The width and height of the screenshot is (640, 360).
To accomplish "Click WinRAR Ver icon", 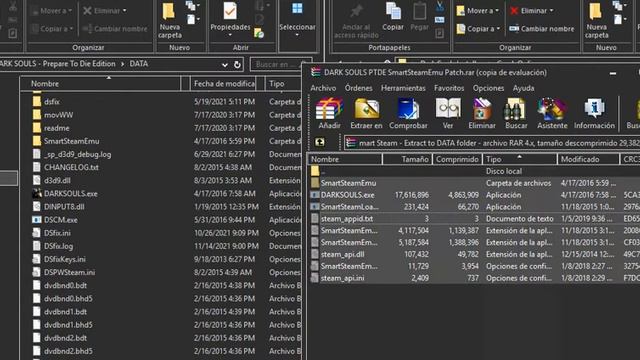I will [448, 114].
